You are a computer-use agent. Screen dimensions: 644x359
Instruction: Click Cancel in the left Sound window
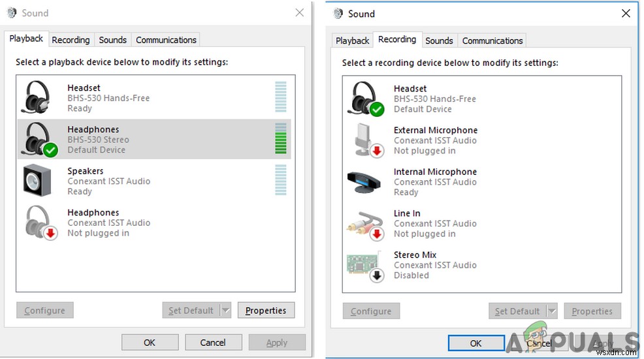[x=213, y=343]
